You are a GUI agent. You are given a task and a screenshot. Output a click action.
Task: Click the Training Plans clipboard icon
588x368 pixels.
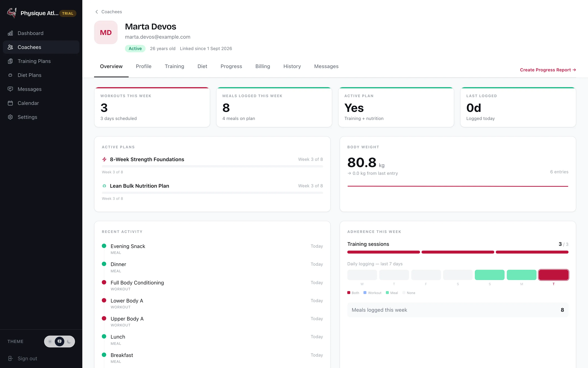(10, 61)
